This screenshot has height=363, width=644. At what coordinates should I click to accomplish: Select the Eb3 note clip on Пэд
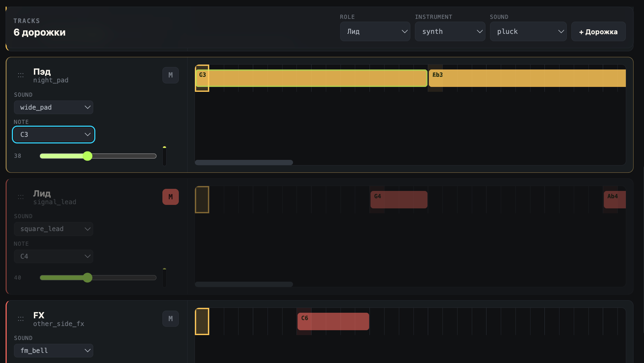tap(527, 78)
